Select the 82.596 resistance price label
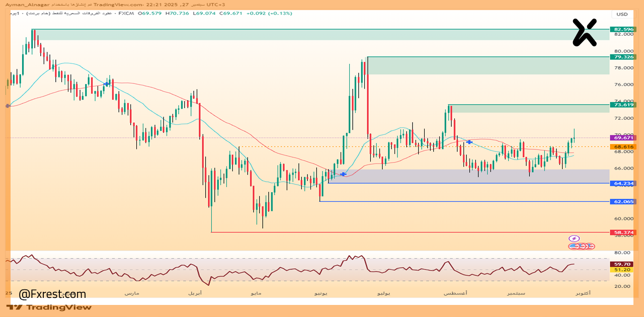The height and width of the screenshot is (317, 644). pyautogui.click(x=623, y=30)
